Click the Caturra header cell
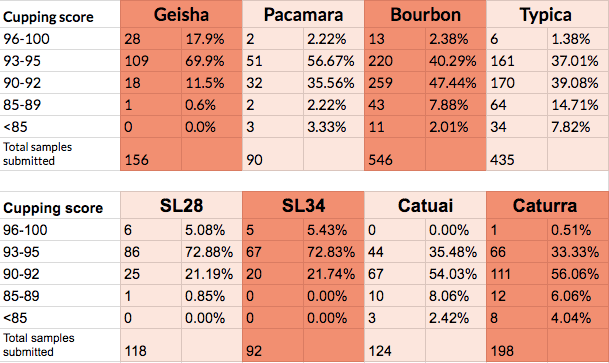The width and height of the screenshot is (609, 363). [547, 205]
